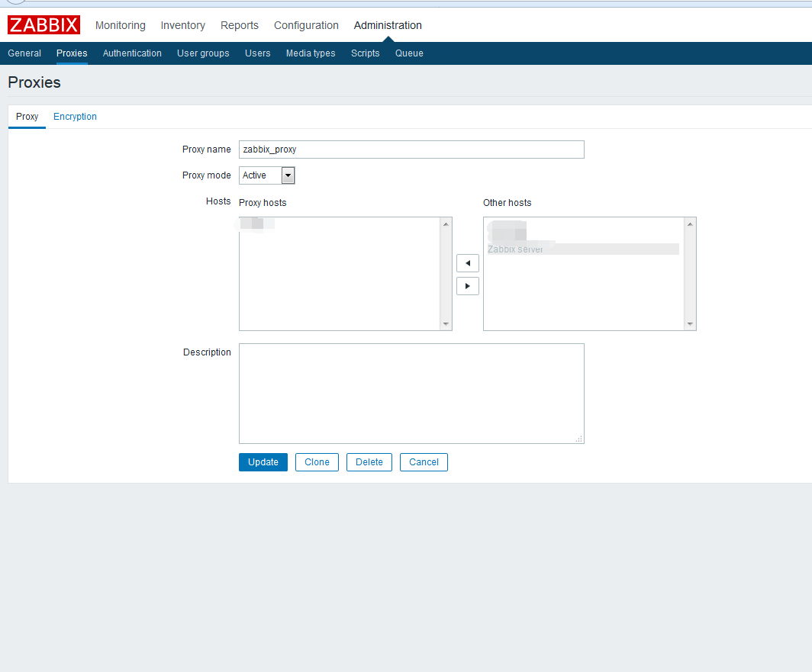
Task: Move selected host to Proxy hosts (left arrow)
Action: pyautogui.click(x=468, y=263)
